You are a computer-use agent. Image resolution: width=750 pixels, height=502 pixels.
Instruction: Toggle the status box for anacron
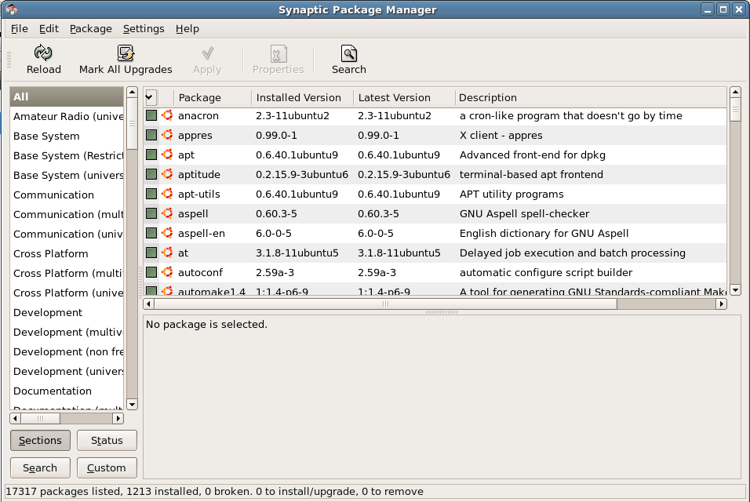point(151,115)
